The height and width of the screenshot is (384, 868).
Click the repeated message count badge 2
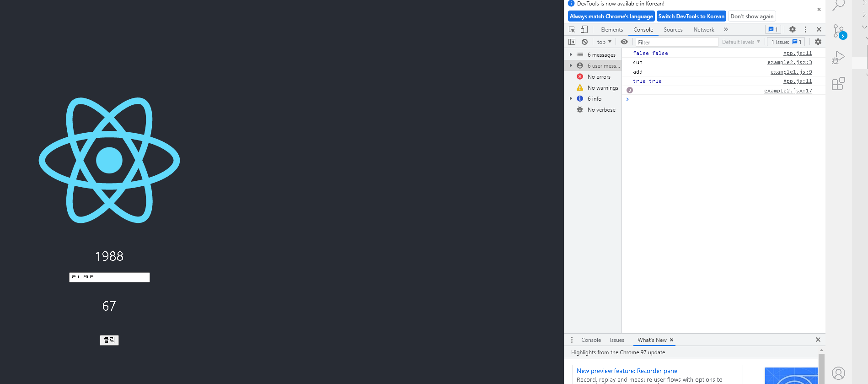click(630, 90)
